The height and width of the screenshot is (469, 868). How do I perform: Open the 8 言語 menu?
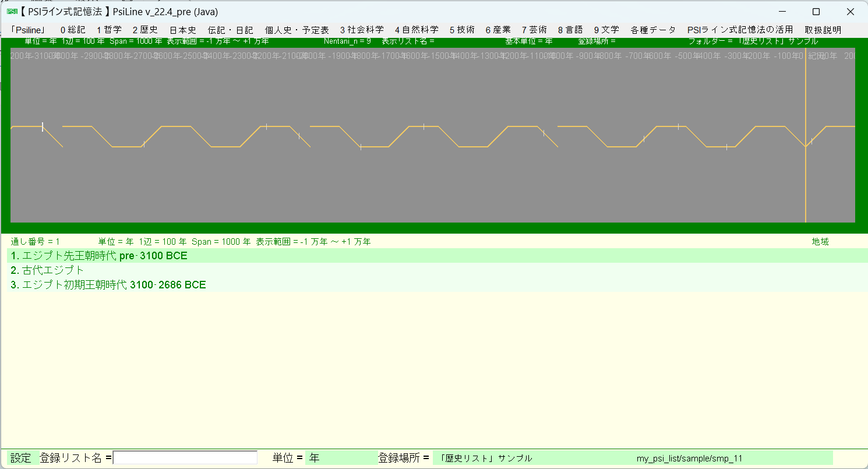tap(570, 30)
